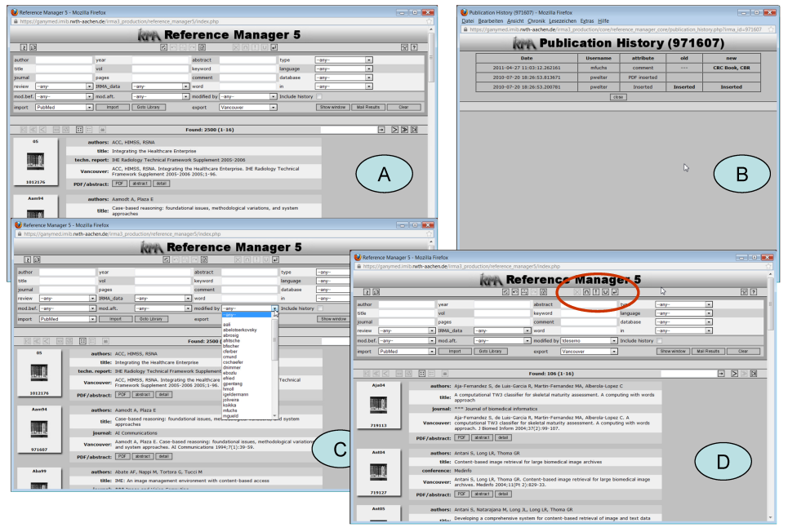Click abstract button for Ant04 entry
Image resolution: width=788 pixels, height=532 pixels.
(x=482, y=494)
